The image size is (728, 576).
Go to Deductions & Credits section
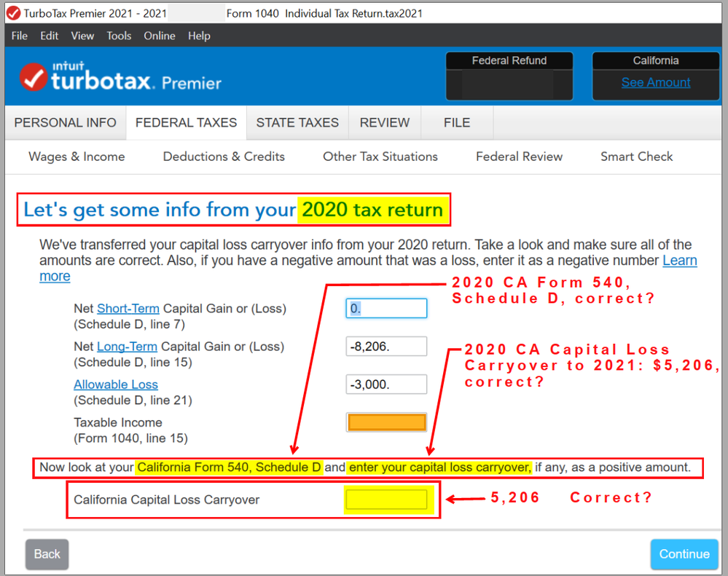click(x=224, y=157)
